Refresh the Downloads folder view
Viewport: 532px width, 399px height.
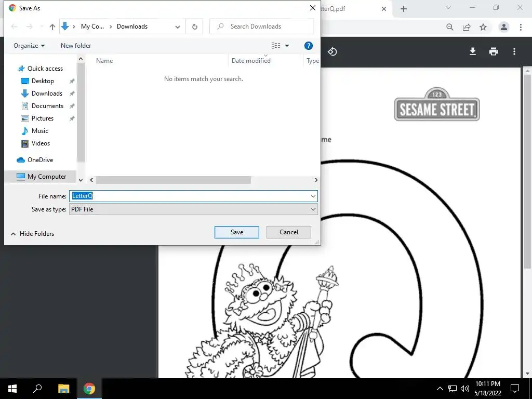coord(194,26)
